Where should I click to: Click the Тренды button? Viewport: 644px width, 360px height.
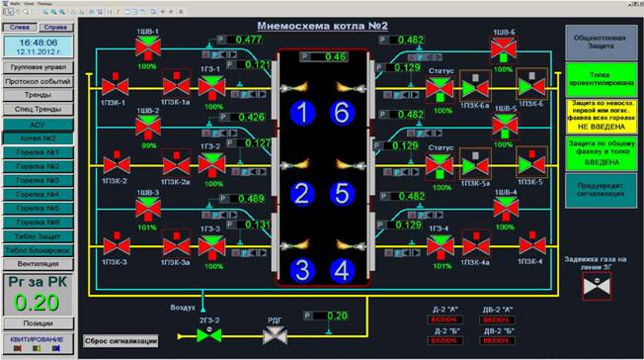38,95
